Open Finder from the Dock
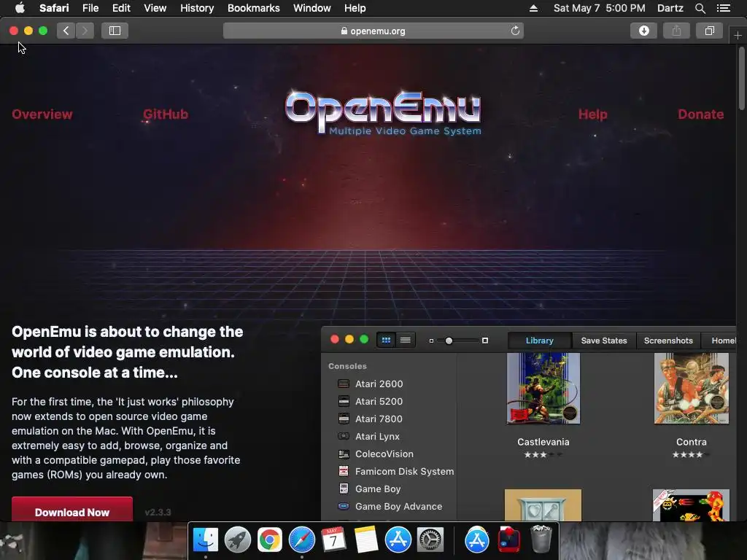747x560 pixels. pyautogui.click(x=205, y=540)
